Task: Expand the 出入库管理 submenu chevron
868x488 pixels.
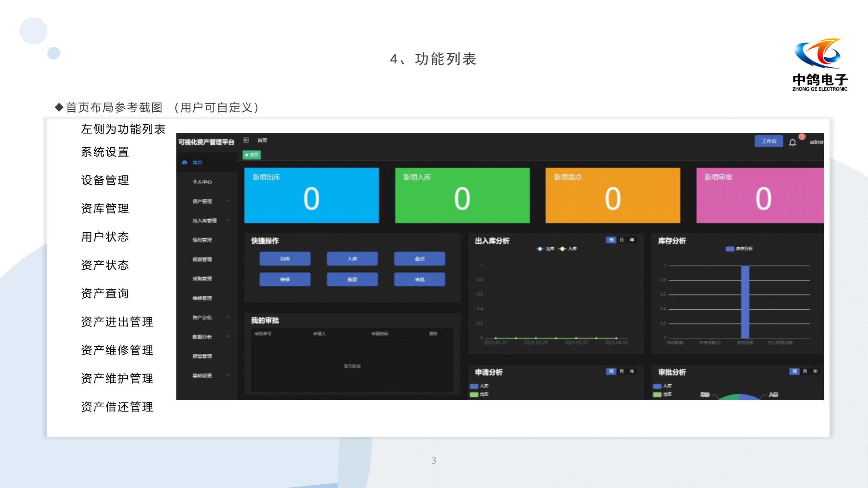Action: pos(228,220)
